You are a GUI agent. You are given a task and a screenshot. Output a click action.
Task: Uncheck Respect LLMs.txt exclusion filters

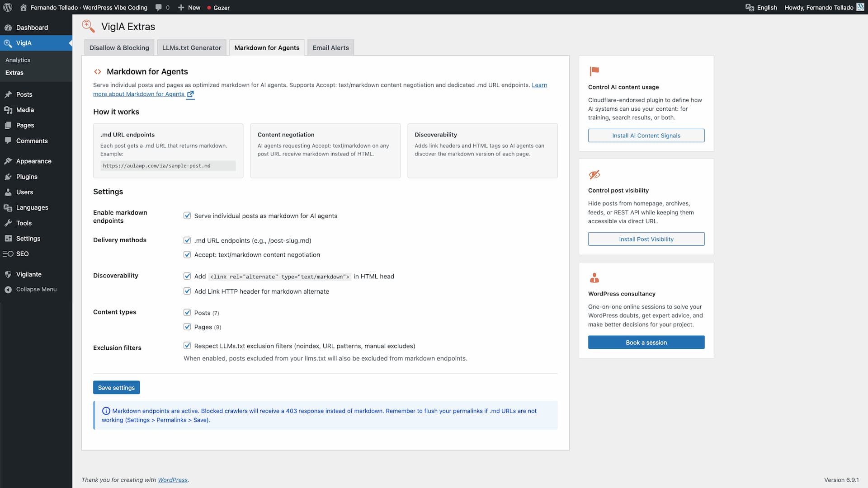[187, 345]
